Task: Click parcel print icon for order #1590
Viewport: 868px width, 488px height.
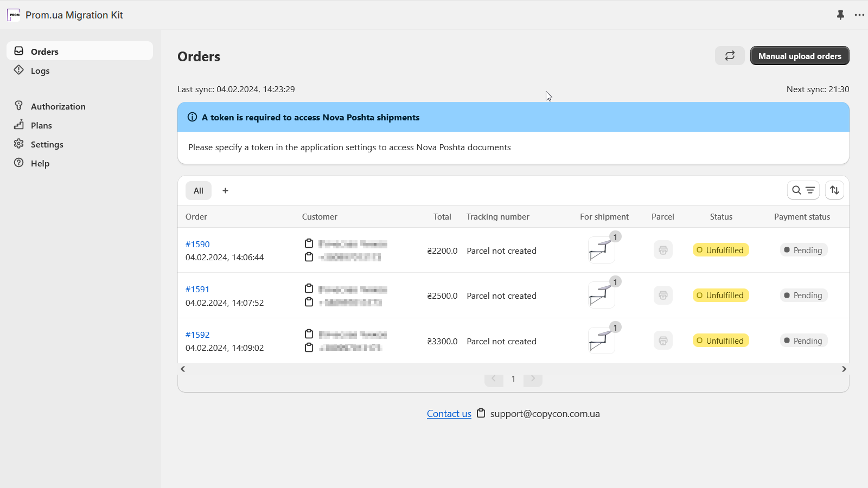Action: click(x=663, y=250)
